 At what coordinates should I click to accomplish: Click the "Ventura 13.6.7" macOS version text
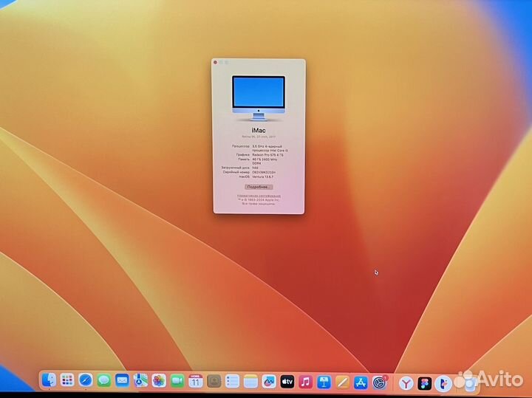tap(263, 176)
